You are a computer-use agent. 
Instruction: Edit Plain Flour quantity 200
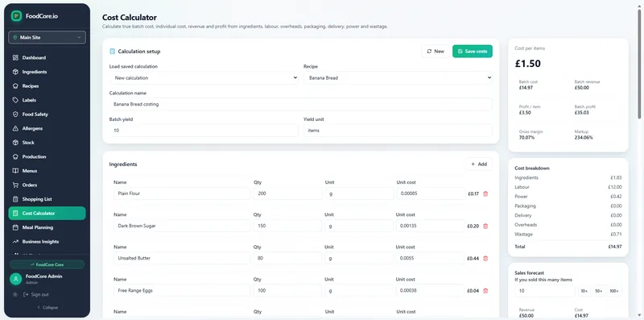point(288,193)
